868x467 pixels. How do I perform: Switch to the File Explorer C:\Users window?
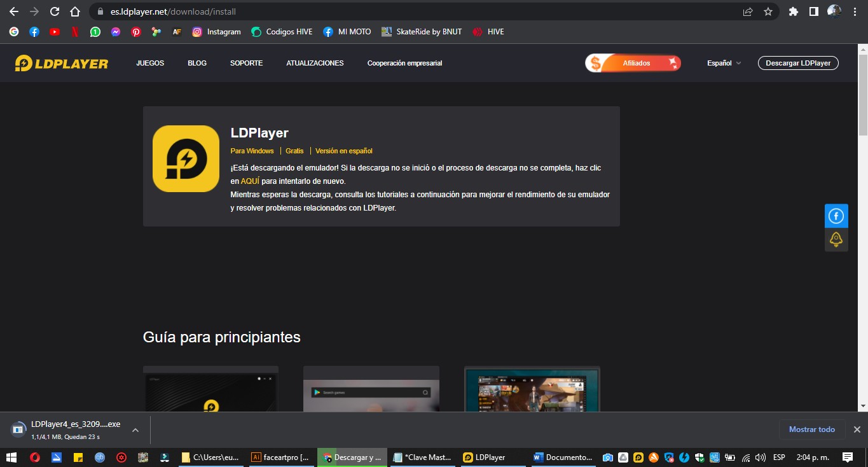210,457
